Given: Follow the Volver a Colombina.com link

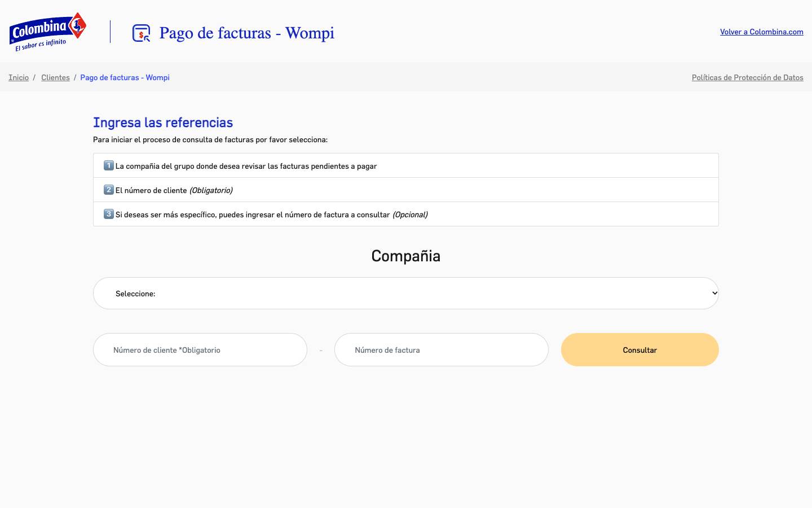Looking at the screenshot, I should (x=762, y=32).
